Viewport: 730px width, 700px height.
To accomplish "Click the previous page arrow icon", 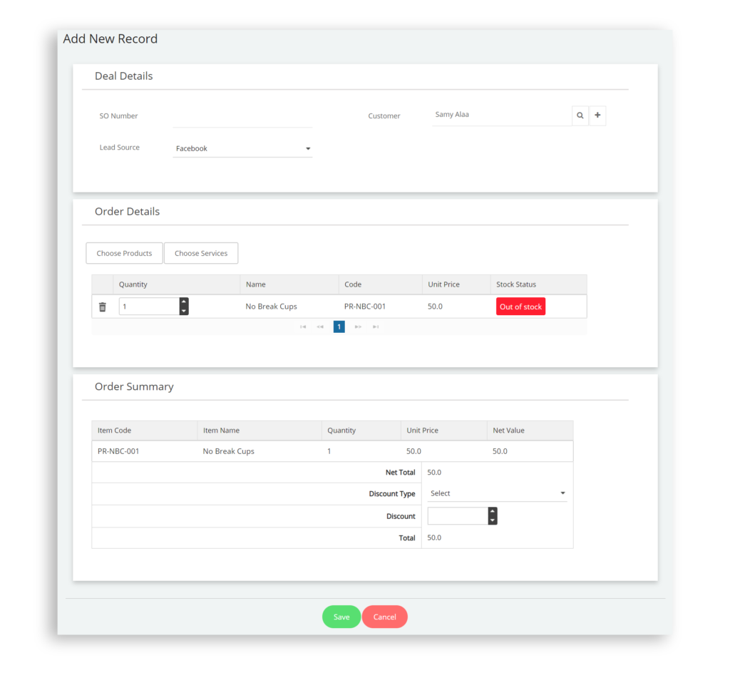I will coord(320,326).
